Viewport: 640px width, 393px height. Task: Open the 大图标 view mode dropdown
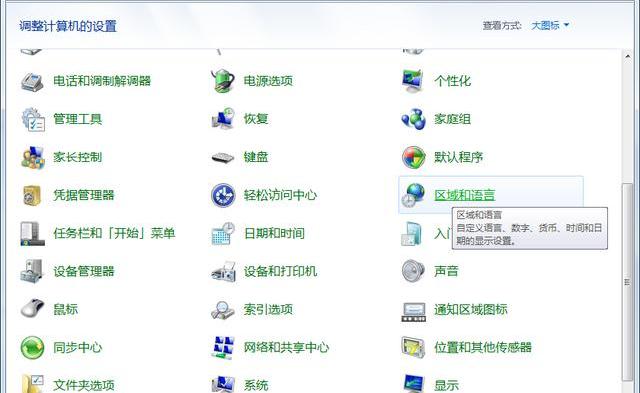pyautogui.click(x=550, y=25)
